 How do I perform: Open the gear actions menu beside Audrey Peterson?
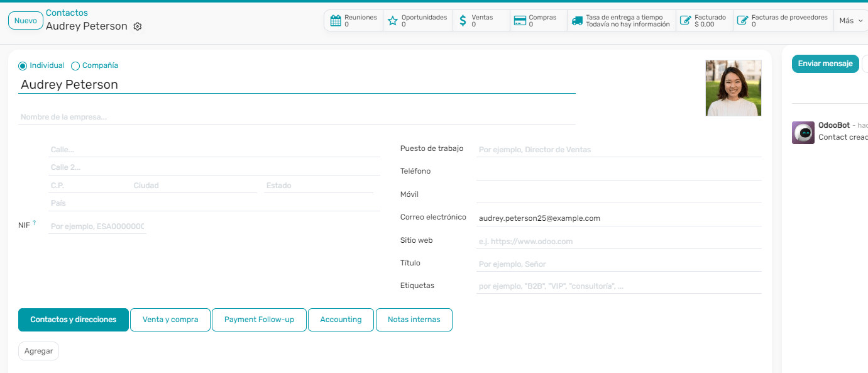(x=138, y=26)
